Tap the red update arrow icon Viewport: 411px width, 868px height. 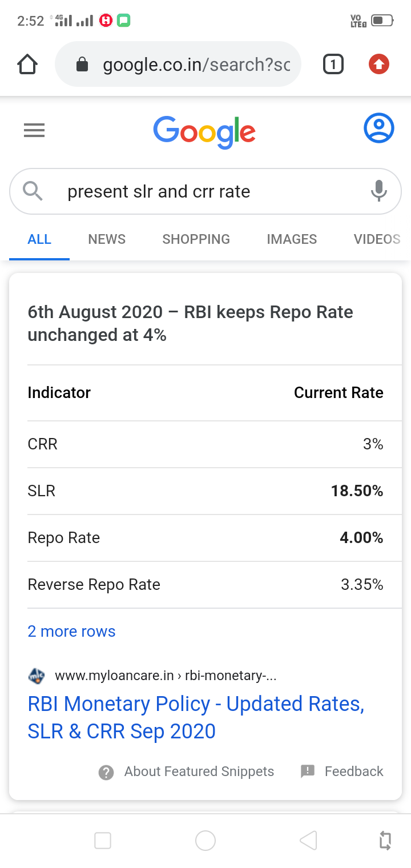coord(378,65)
